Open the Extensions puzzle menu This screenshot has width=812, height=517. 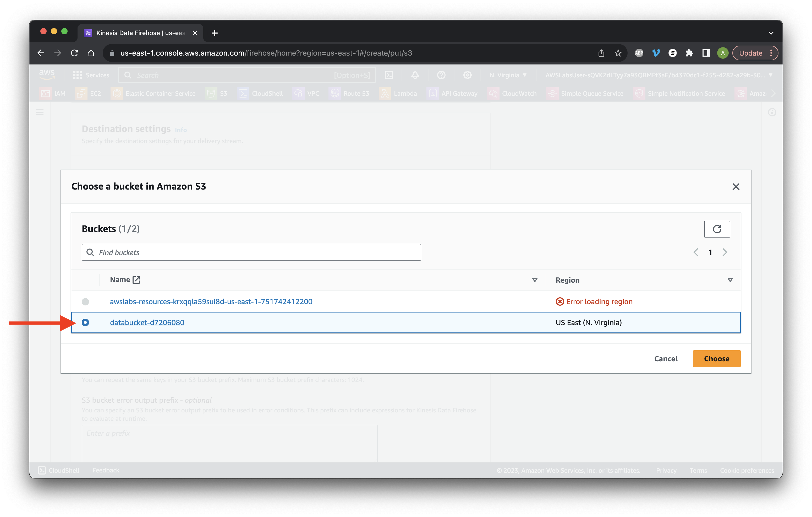(689, 53)
